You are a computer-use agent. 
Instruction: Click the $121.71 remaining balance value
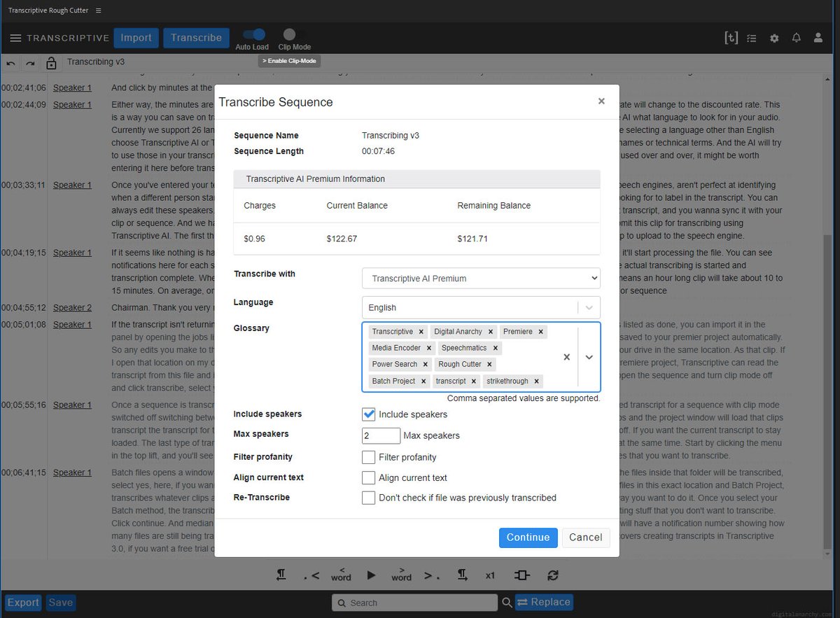472,239
